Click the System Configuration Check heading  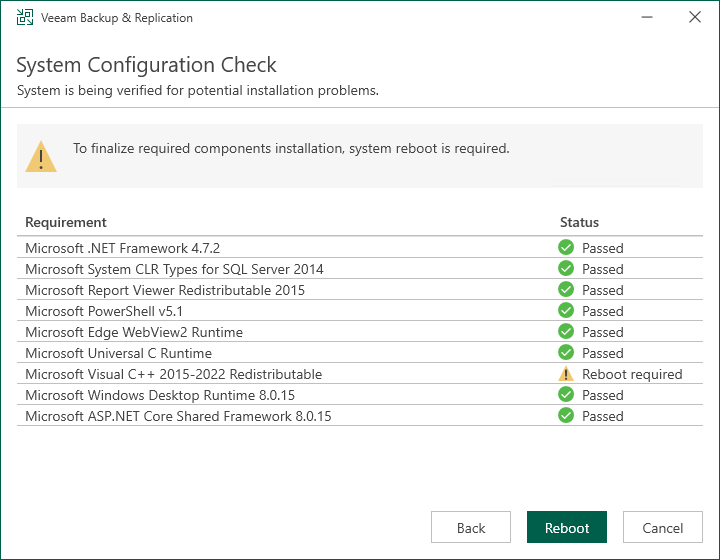tap(146, 65)
